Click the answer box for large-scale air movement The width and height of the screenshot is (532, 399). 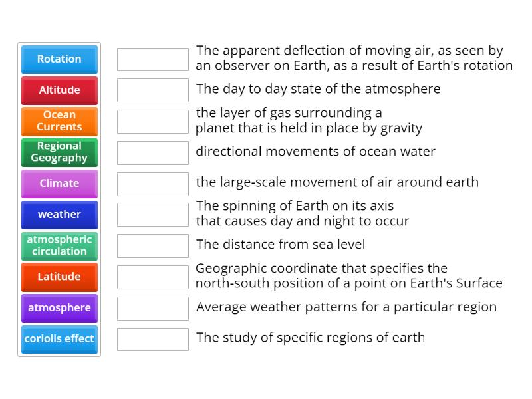pos(152,183)
